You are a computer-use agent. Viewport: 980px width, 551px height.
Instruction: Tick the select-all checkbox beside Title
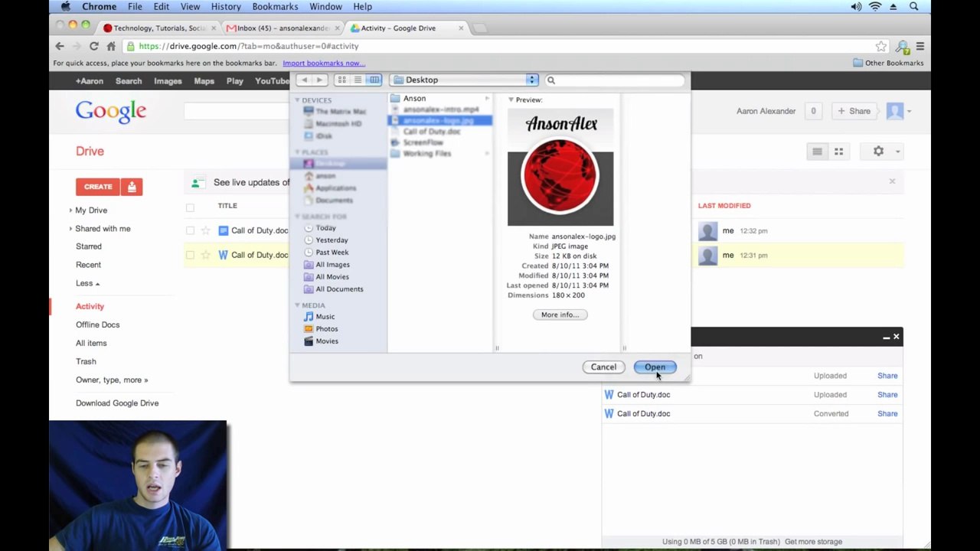click(190, 207)
